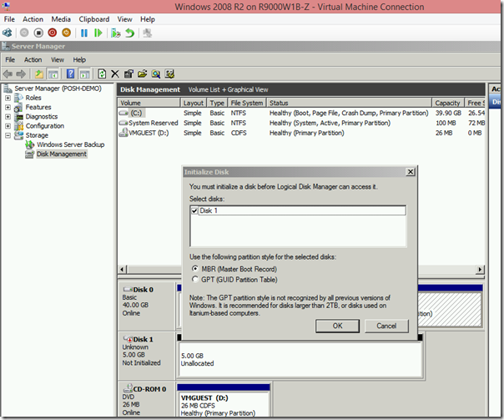Open the VM Connection Action menu
Viewport: 504px width, 420px height.
click(33, 19)
